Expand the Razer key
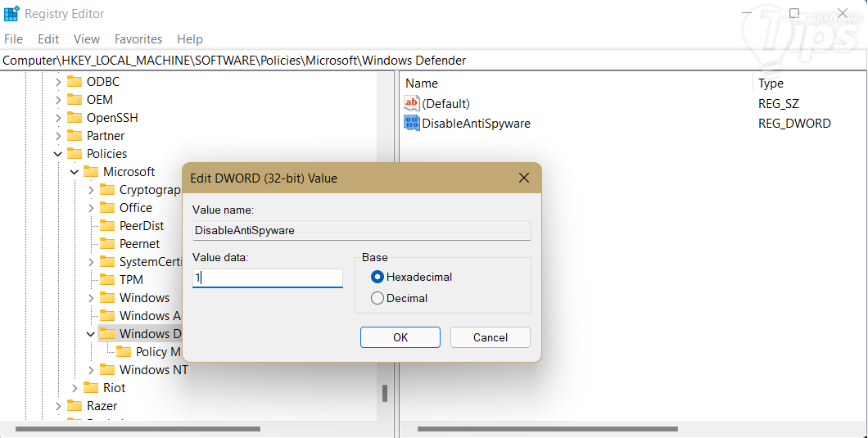The image size is (868, 438). 58,406
